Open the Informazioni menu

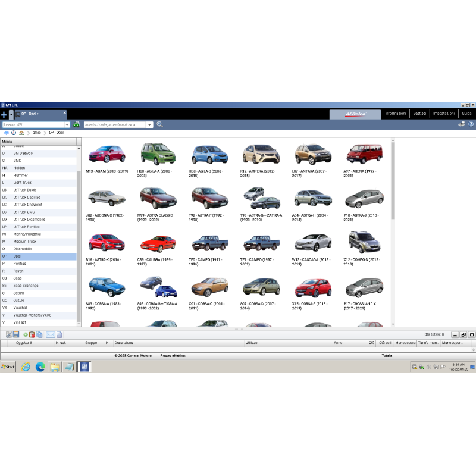pyautogui.click(x=395, y=114)
